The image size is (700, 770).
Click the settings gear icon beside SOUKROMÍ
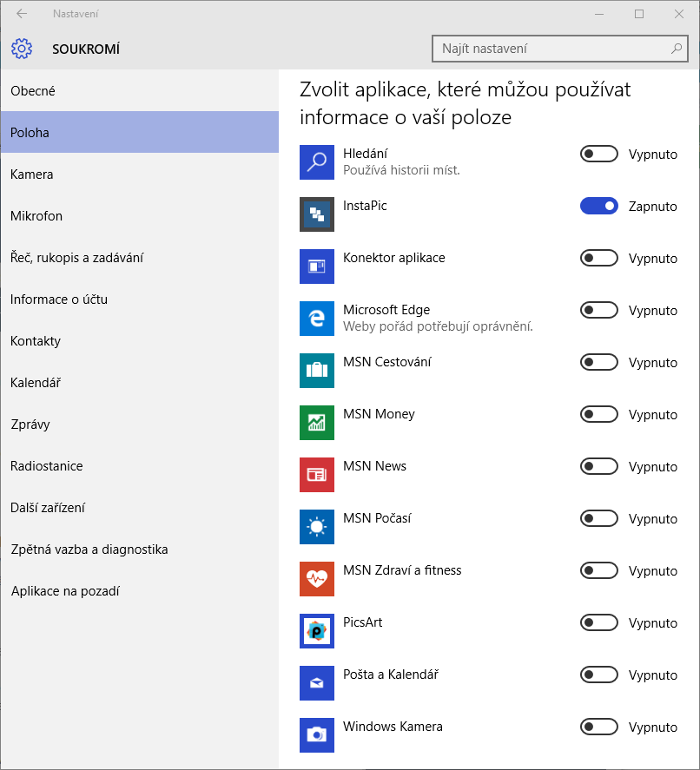coord(22,49)
